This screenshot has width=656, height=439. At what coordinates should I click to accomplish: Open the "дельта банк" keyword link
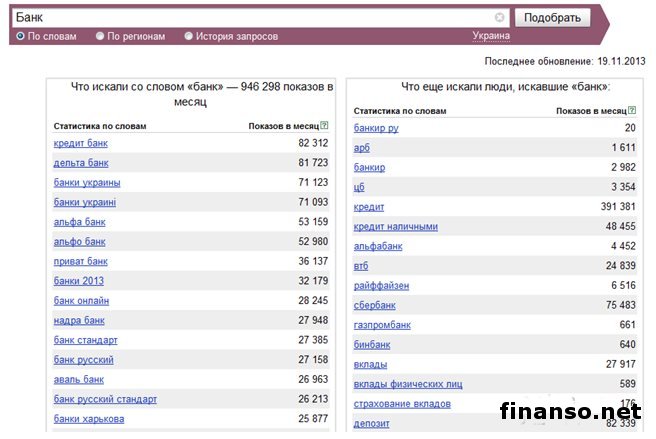tap(81, 163)
